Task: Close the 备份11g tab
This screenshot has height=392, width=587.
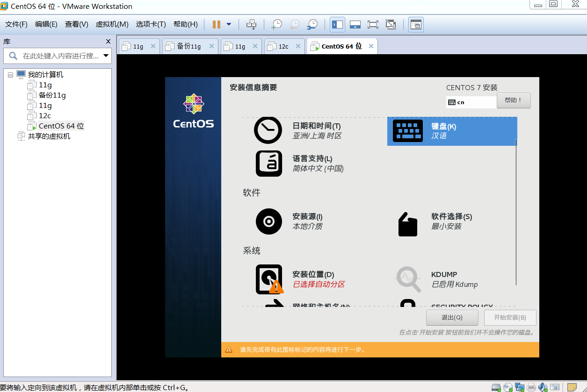Action: click(211, 46)
